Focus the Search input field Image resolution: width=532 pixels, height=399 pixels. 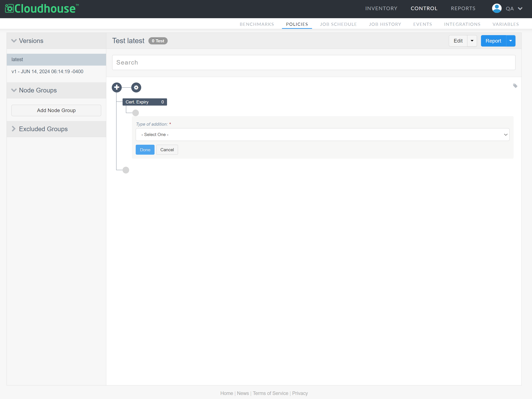click(x=314, y=62)
